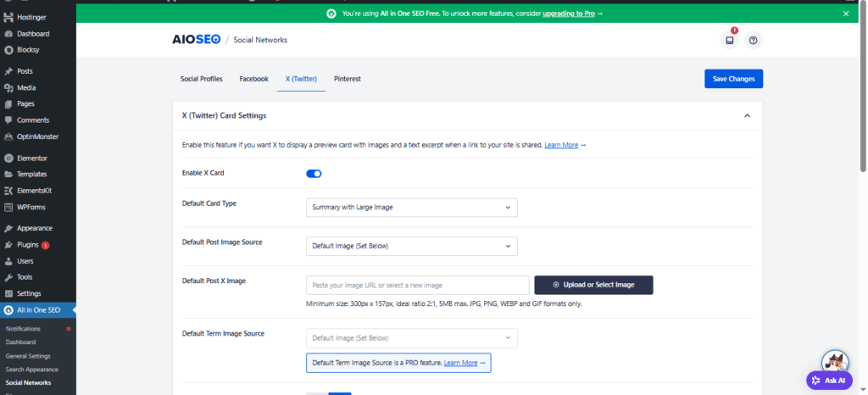The height and width of the screenshot is (395, 868).
Task: Open the Templates folder icon
Action: 8,175
